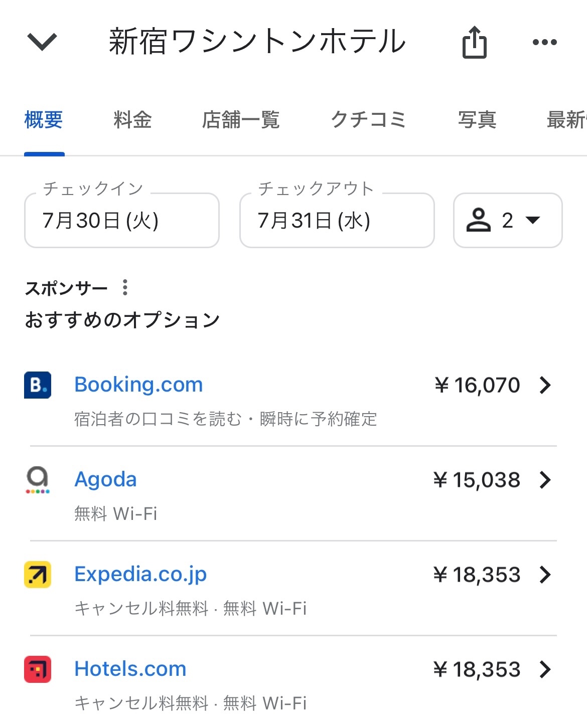
Task: Open sponsor info vertical dots menu
Action: pyautogui.click(x=125, y=288)
